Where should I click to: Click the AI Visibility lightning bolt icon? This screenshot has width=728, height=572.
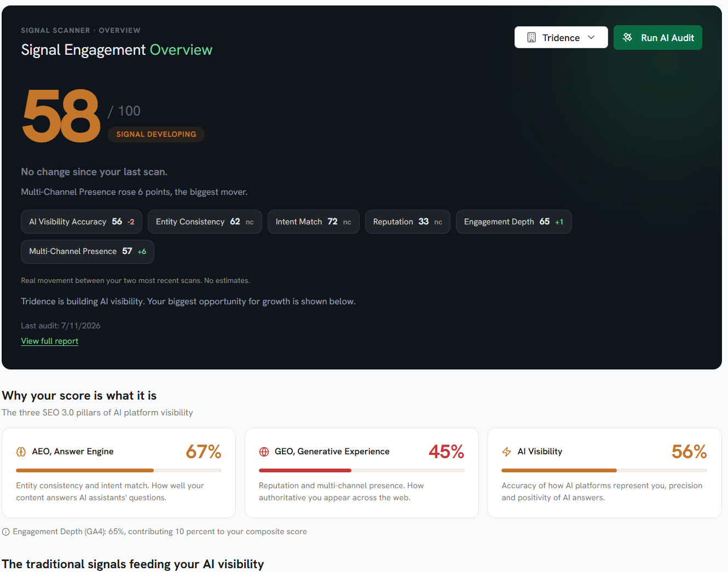coord(506,452)
